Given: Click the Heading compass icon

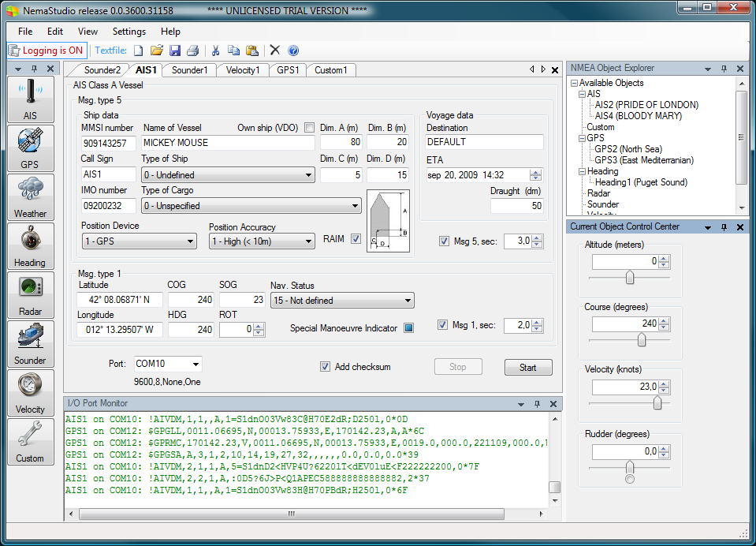Looking at the screenshot, I should tap(30, 238).
